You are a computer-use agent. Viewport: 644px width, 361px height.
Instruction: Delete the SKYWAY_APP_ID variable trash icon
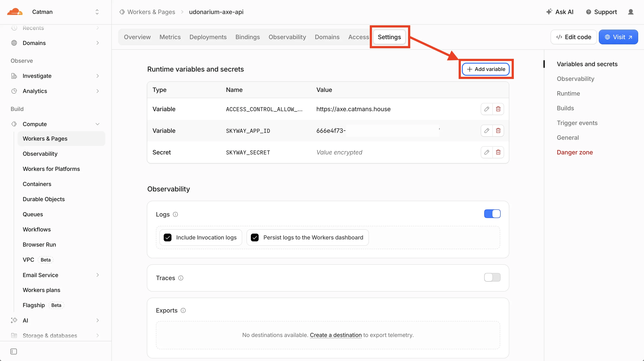498,130
